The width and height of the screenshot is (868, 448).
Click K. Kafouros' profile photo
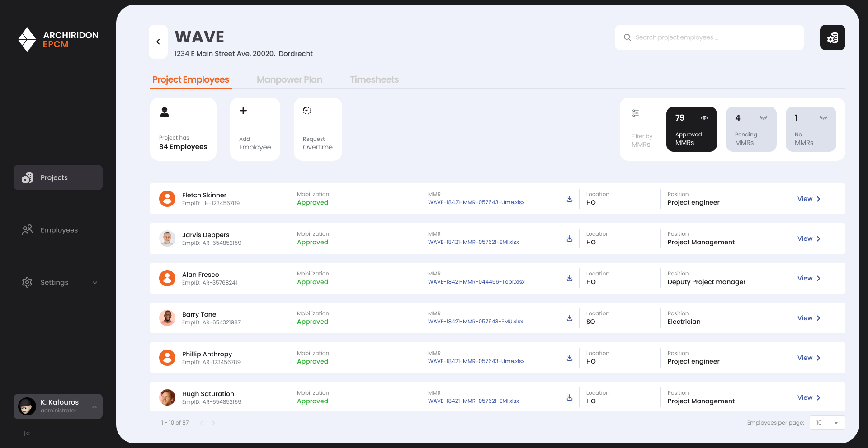(27, 406)
